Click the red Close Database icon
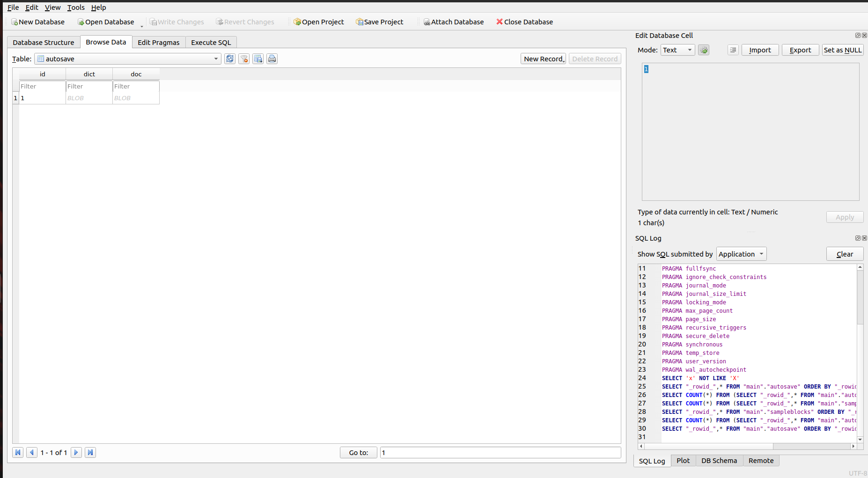This screenshot has height=478, width=868. coord(500,22)
